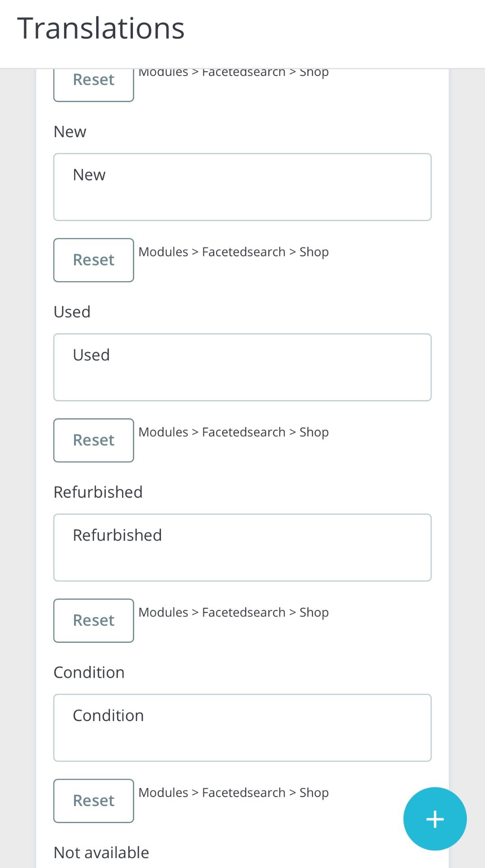Screen dimensions: 485x868
Task: Tap the blue plus floating action button
Action: [435, 819]
